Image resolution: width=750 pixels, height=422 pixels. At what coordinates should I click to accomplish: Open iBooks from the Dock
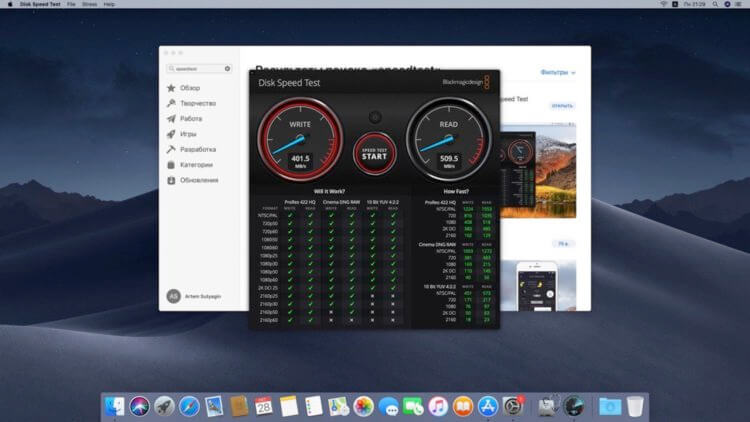pyautogui.click(x=463, y=407)
